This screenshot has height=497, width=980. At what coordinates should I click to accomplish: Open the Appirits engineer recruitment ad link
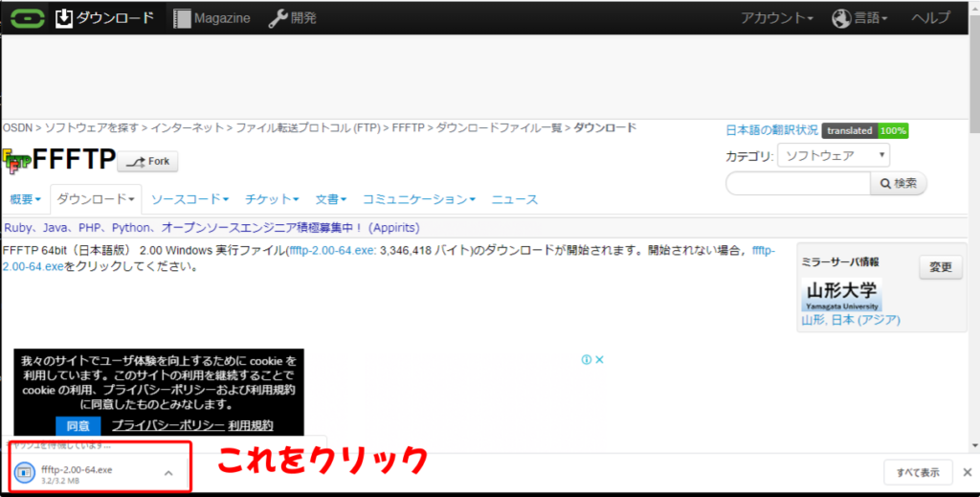coord(212,228)
